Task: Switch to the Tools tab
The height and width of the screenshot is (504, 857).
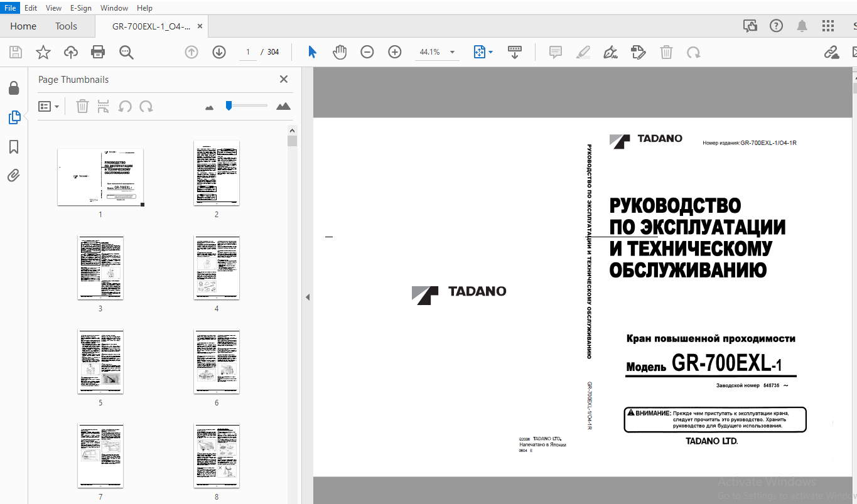Action: 66,26
